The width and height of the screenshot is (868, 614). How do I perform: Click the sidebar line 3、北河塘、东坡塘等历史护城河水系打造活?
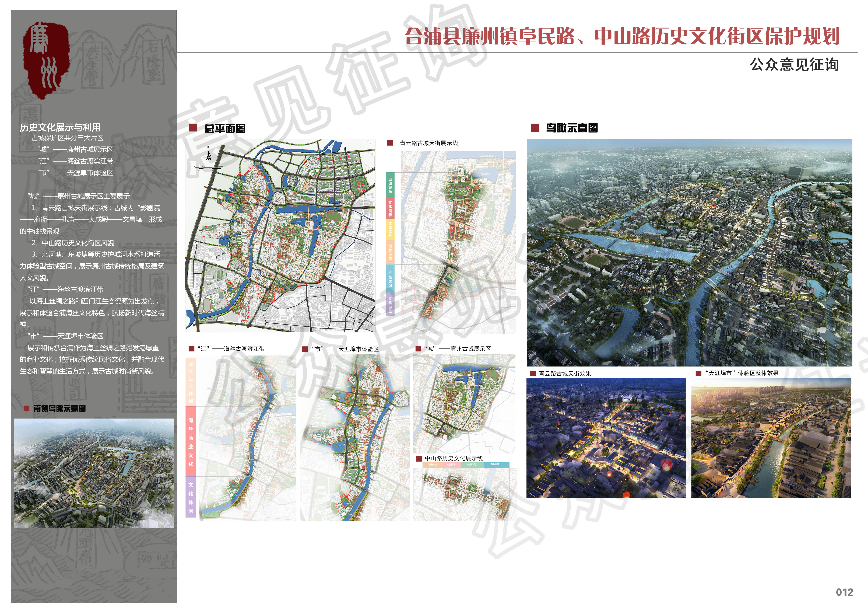[x=96, y=254]
